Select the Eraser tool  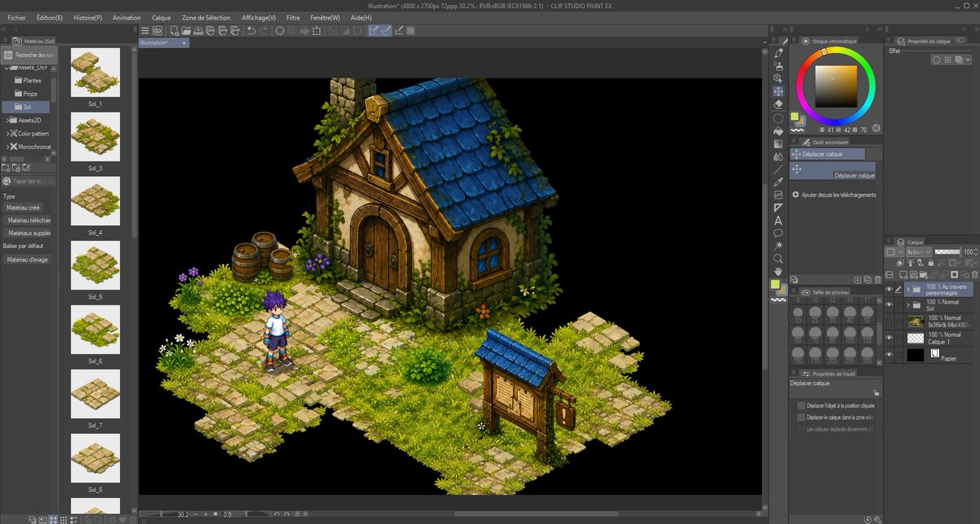point(778,104)
